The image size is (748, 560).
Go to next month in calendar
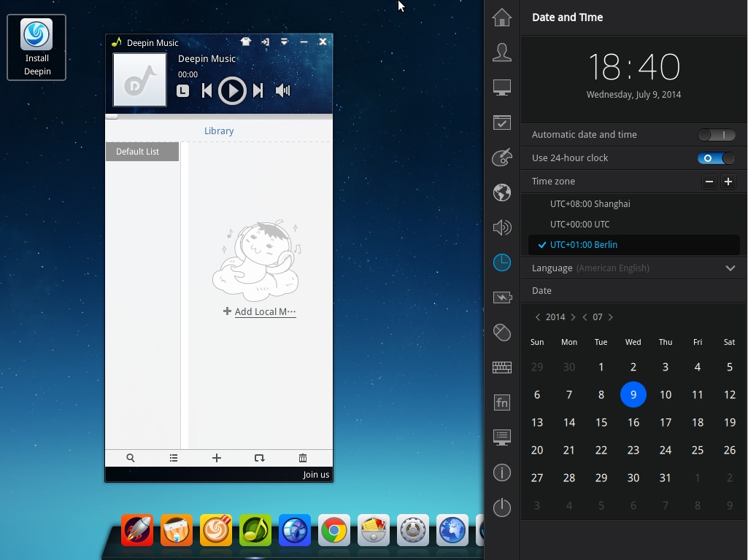coord(611,317)
